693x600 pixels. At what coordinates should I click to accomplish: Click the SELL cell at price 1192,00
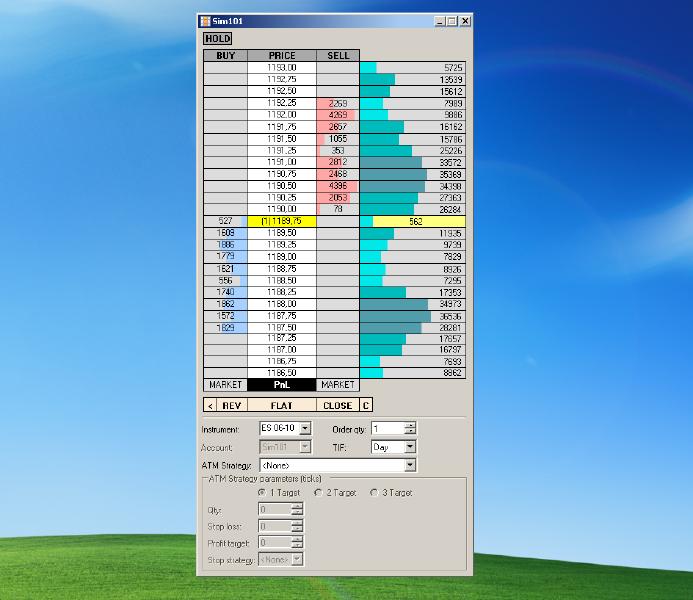coord(338,115)
